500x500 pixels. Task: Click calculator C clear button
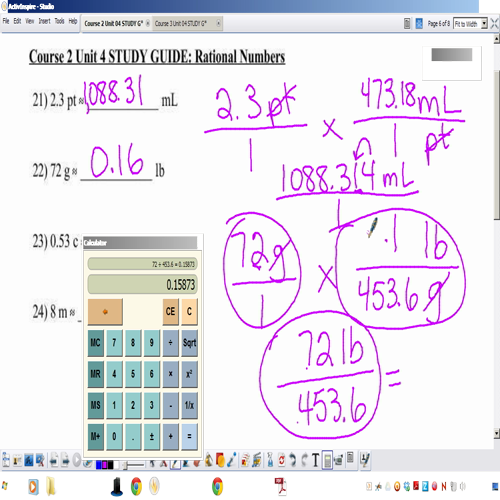pos(189,312)
